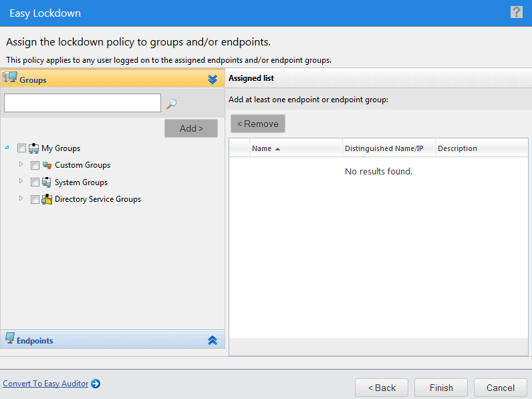Cancel the lockdown wizard
Screen dimensions: 532x399
(501, 388)
